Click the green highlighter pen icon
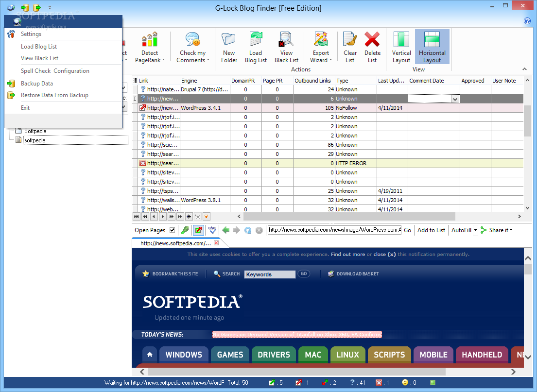The height and width of the screenshot is (392, 537). (185, 230)
